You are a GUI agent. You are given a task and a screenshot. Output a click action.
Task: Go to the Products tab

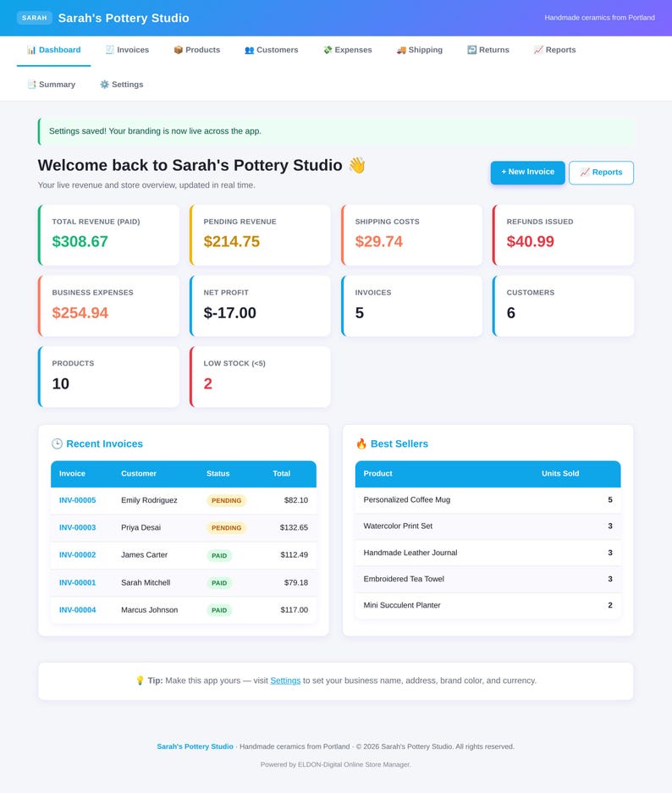pyautogui.click(x=197, y=50)
